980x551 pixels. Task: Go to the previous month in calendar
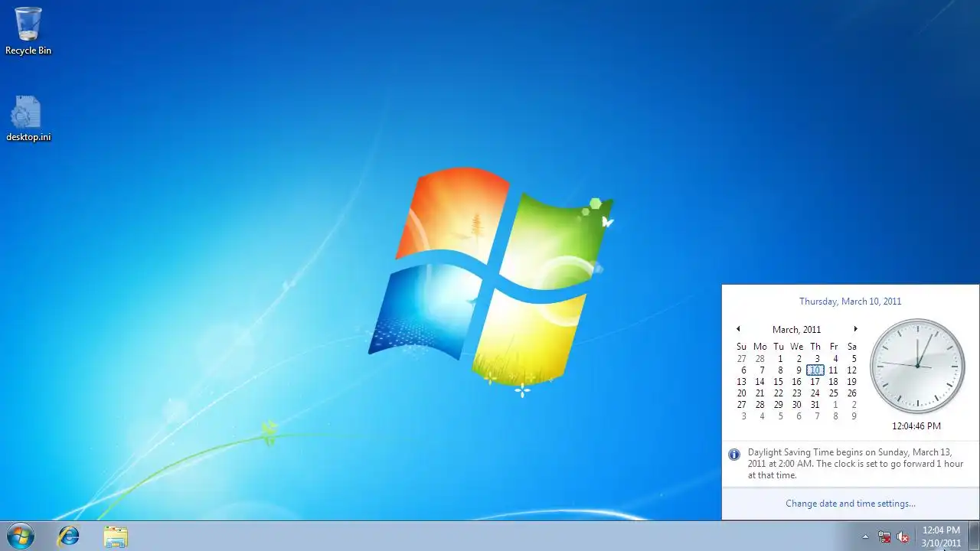click(x=738, y=329)
